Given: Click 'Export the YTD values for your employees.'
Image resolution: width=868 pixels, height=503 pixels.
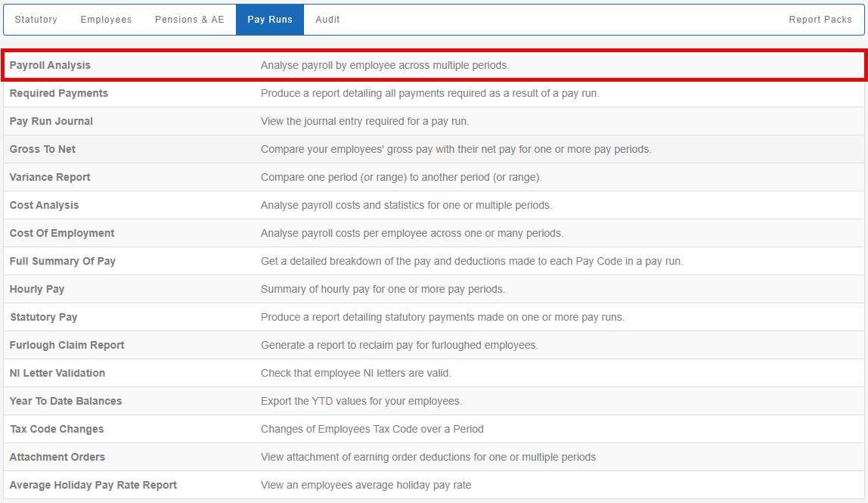Looking at the screenshot, I should pyautogui.click(x=361, y=401).
